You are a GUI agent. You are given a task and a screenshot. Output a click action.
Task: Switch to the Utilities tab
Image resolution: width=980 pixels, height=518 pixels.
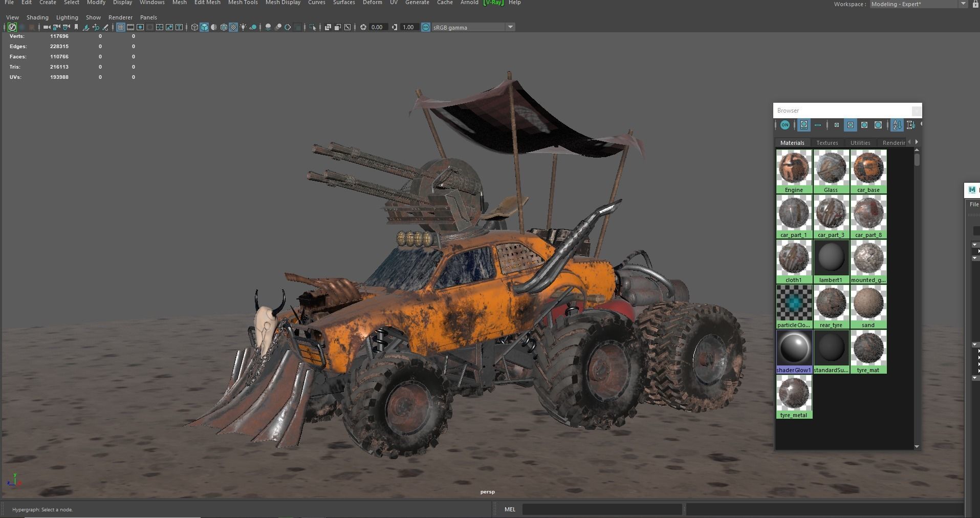point(860,143)
